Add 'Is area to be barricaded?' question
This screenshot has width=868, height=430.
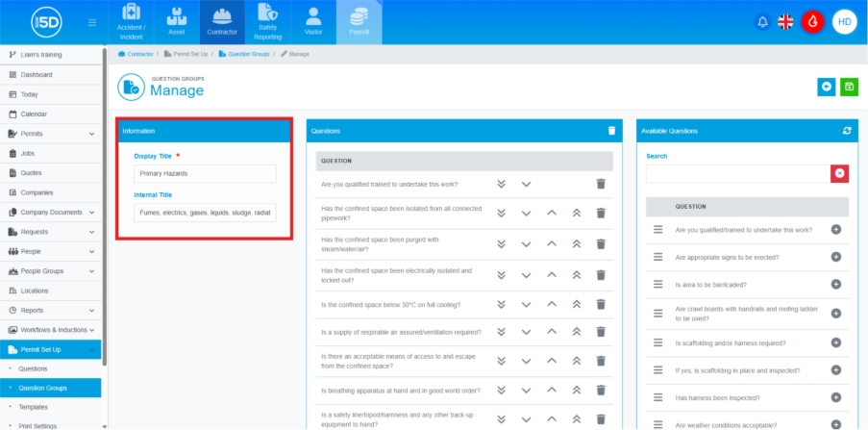point(836,285)
